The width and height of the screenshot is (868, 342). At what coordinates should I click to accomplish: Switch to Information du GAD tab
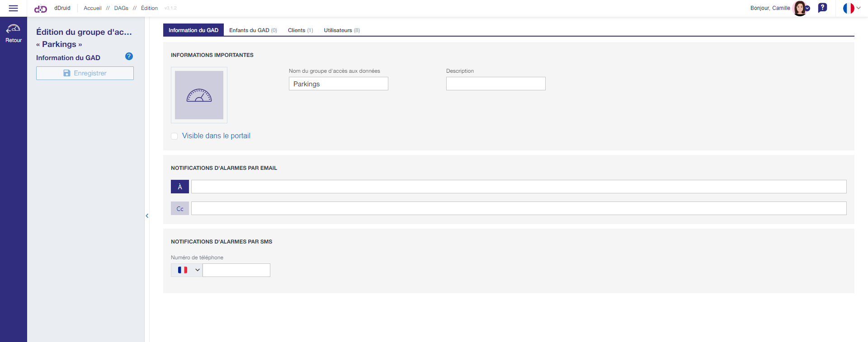(193, 30)
